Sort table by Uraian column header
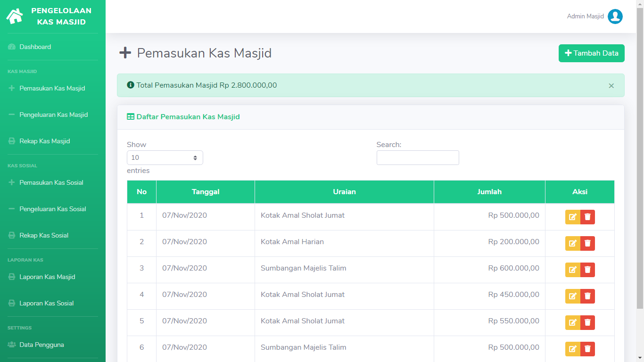The width and height of the screenshot is (644, 362). 344,192
